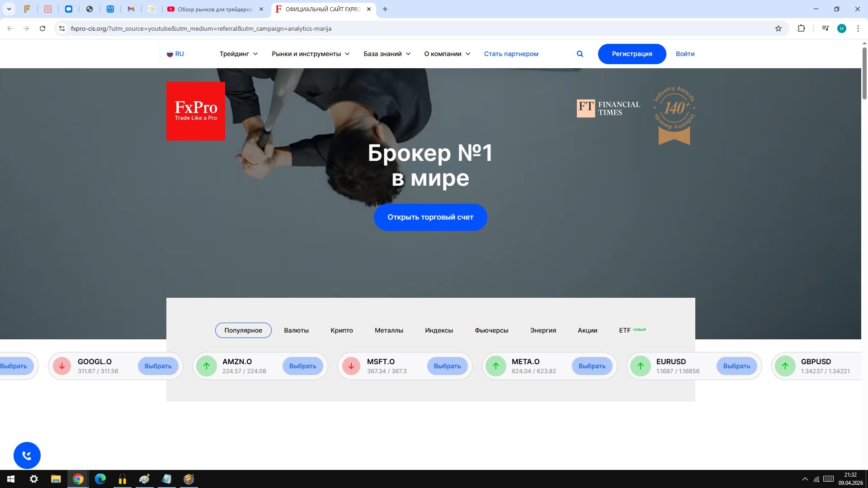This screenshot has height=488, width=868.
Task: Click the Financial Times logo
Action: click(x=609, y=108)
